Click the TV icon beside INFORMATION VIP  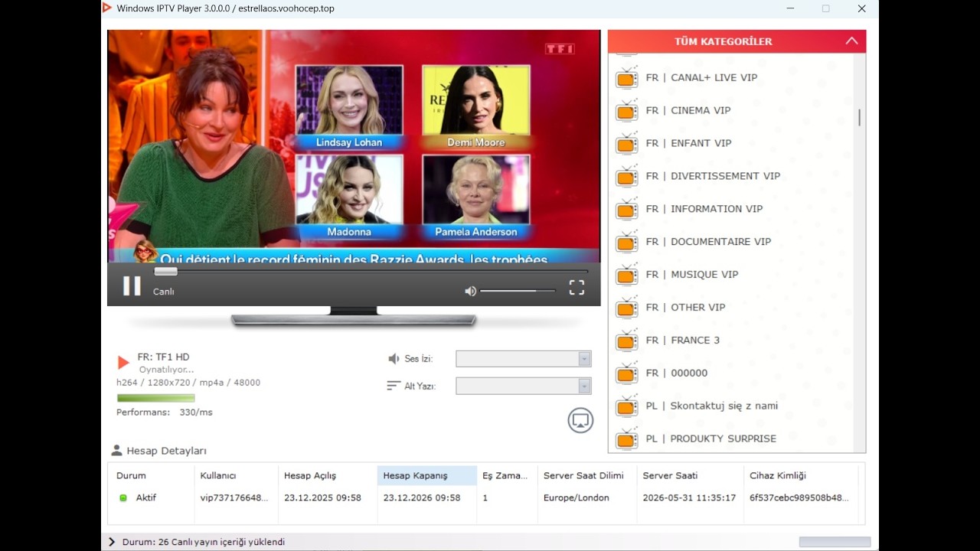click(x=626, y=210)
